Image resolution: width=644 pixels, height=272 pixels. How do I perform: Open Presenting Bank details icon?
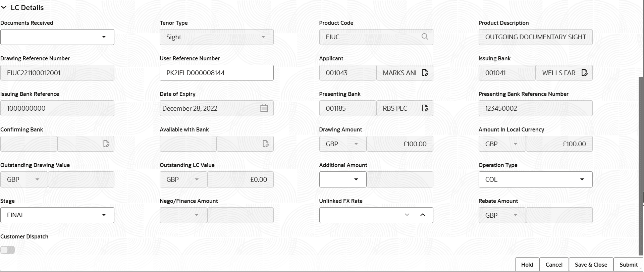tap(425, 108)
